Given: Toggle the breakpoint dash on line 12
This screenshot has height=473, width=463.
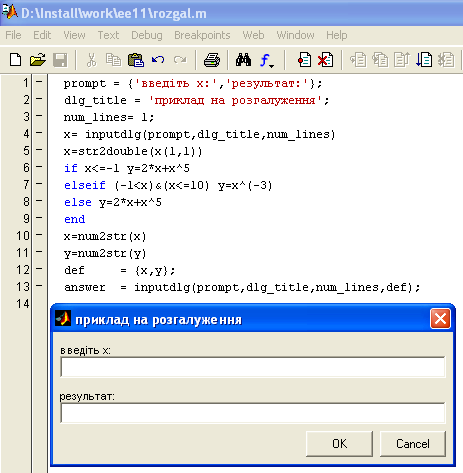Looking at the screenshot, I should click(x=39, y=268).
